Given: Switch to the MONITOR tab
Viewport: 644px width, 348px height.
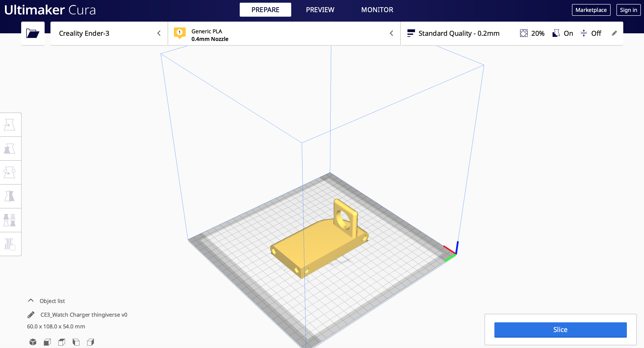Looking at the screenshot, I should [x=377, y=10].
